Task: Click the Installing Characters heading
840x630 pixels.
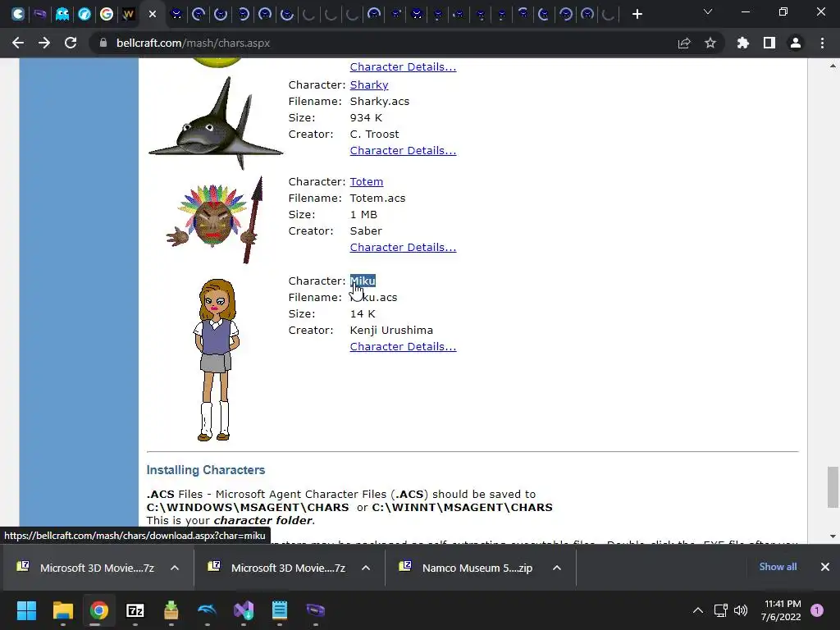Action: click(206, 470)
